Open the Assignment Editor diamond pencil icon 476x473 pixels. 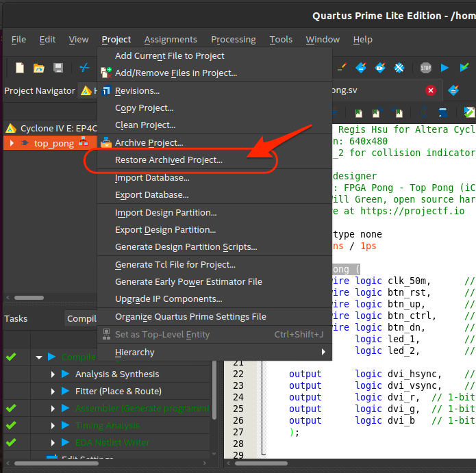coord(361,67)
